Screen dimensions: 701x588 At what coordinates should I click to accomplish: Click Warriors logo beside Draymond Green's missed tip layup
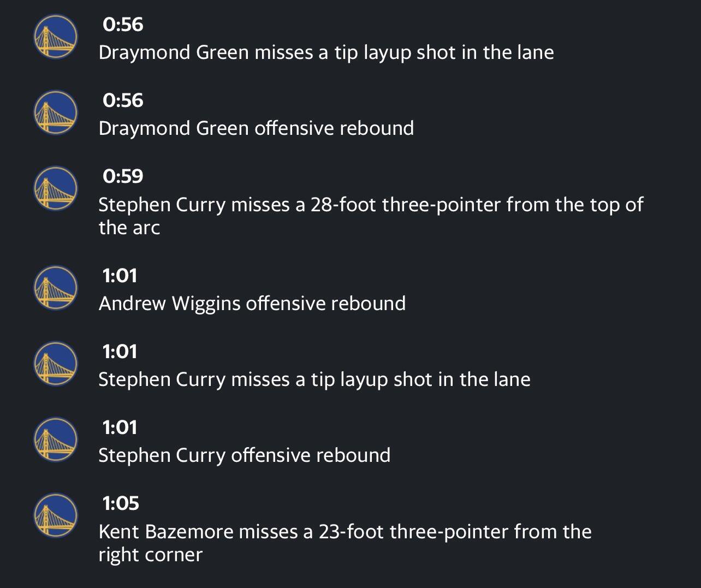[56, 37]
